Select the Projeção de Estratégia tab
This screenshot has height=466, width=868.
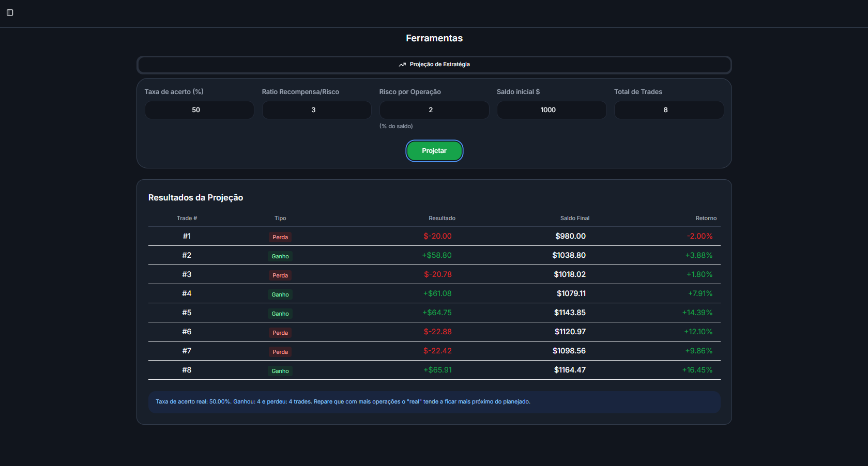[x=434, y=65]
